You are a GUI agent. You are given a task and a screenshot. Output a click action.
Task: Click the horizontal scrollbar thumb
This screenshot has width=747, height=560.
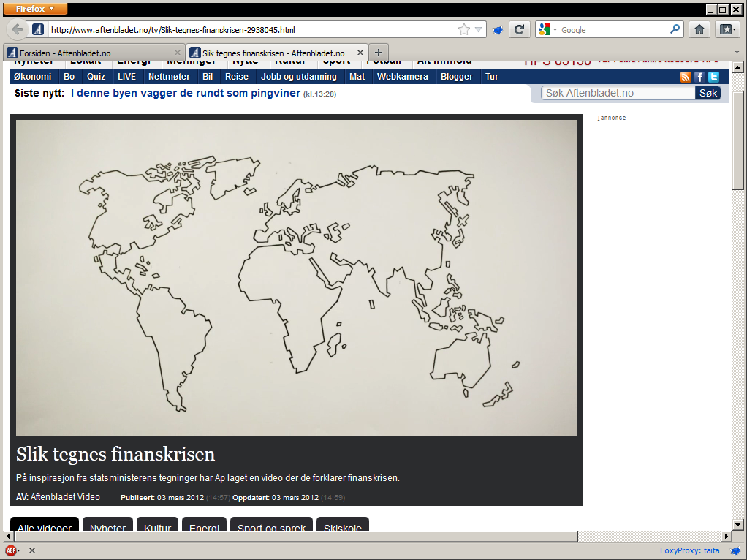click(x=295, y=536)
